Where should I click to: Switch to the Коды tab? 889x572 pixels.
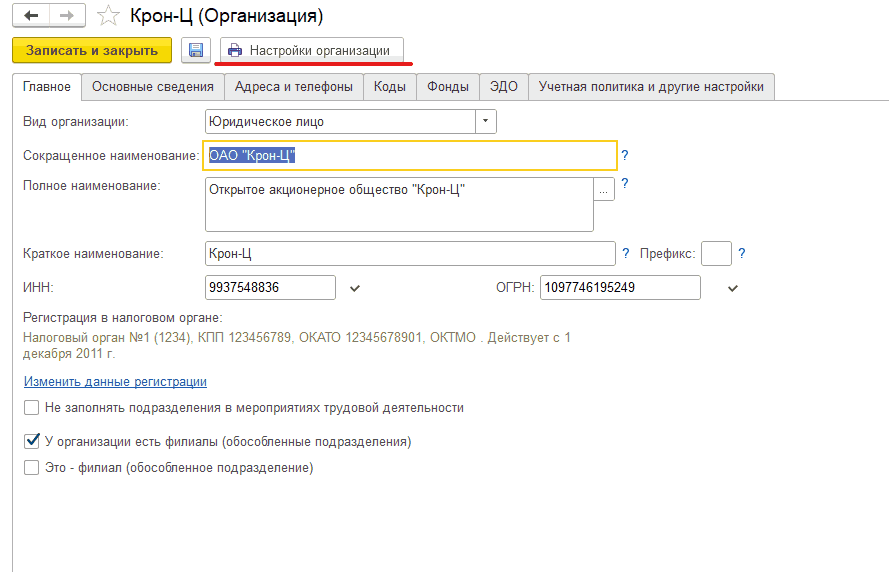[x=390, y=87]
